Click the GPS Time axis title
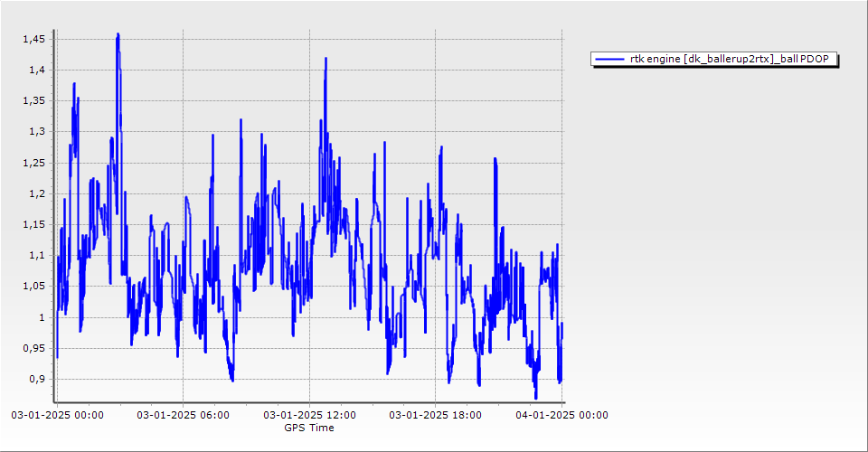 pyautogui.click(x=308, y=428)
